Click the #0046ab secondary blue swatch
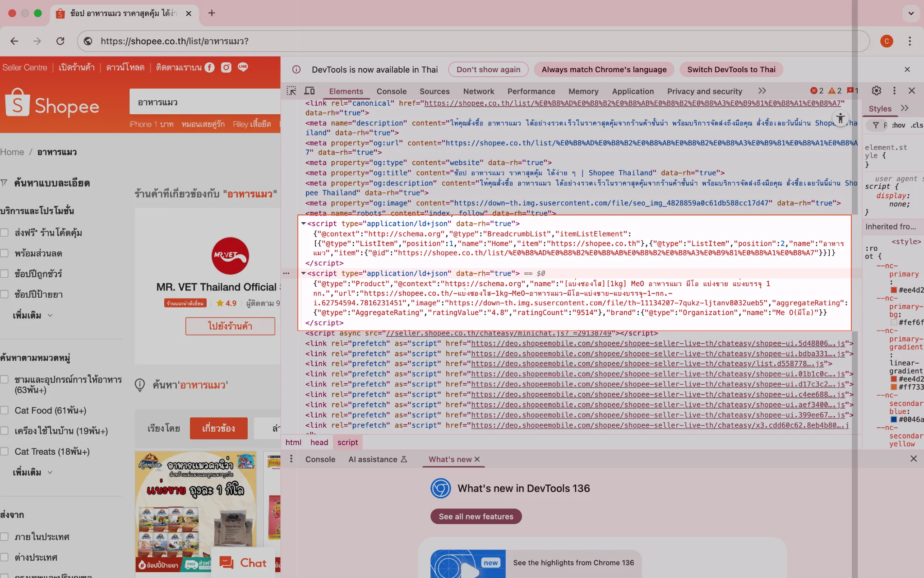The width and height of the screenshot is (924, 578). (x=893, y=420)
